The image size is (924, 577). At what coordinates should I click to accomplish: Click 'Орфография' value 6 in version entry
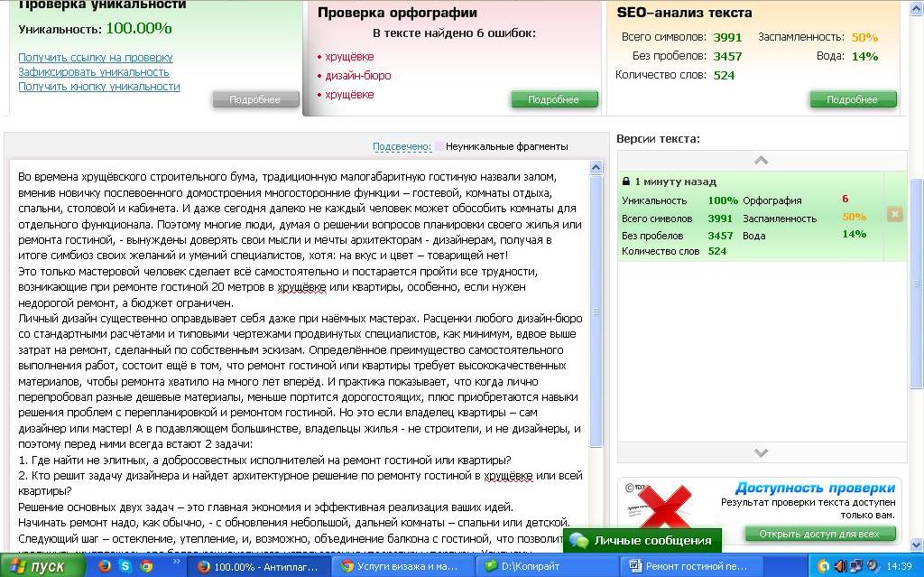pyautogui.click(x=845, y=199)
